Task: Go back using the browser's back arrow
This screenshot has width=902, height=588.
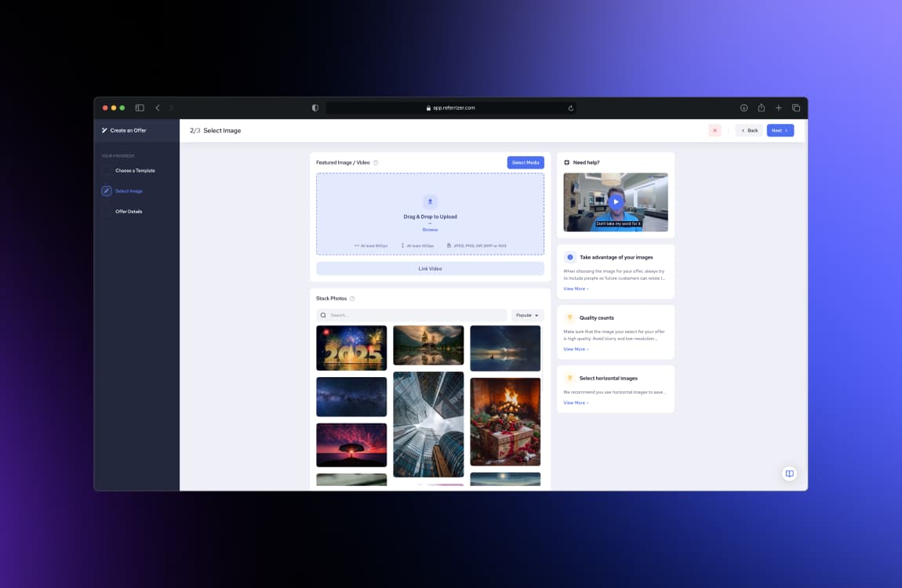Action: (x=158, y=107)
